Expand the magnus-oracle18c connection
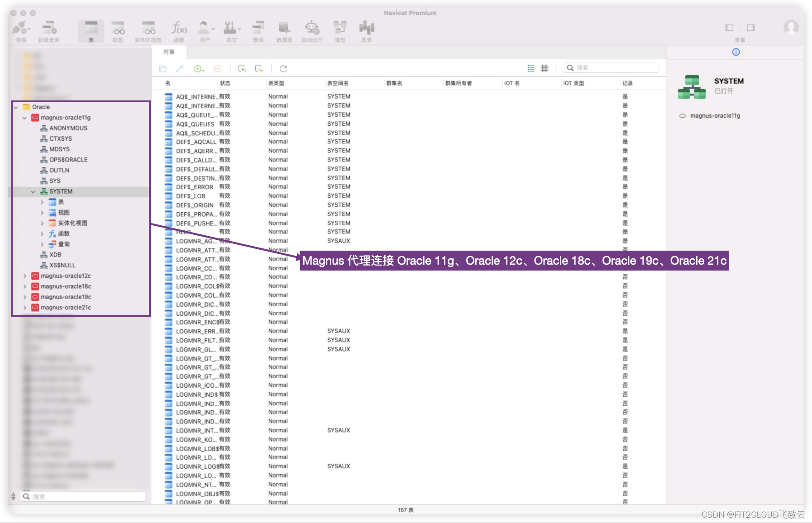This screenshot has height=523, width=812. click(x=25, y=286)
